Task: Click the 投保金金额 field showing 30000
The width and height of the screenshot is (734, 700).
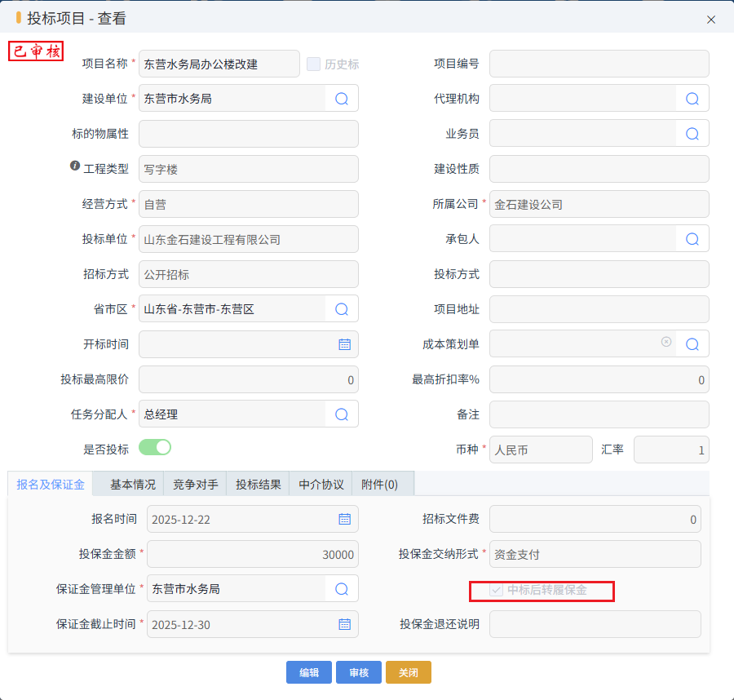Action: click(x=253, y=555)
